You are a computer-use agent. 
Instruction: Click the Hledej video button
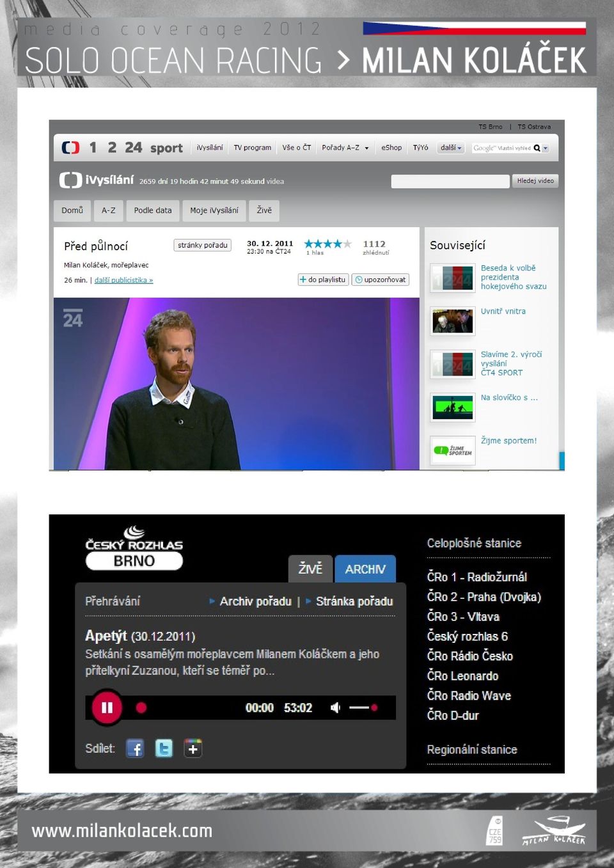click(x=535, y=181)
